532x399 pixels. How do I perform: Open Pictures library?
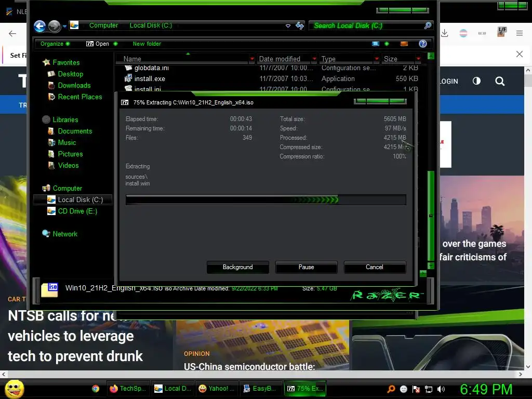pos(70,154)
